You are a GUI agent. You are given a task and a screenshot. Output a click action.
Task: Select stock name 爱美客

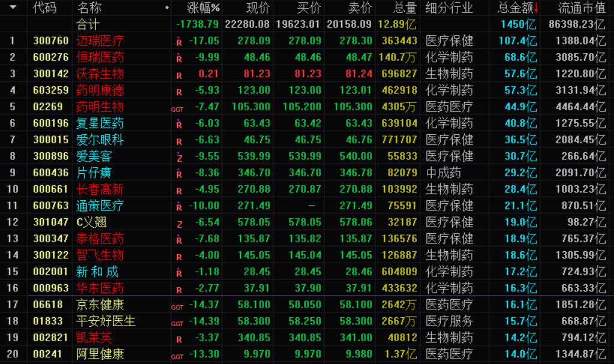[94, 156]
